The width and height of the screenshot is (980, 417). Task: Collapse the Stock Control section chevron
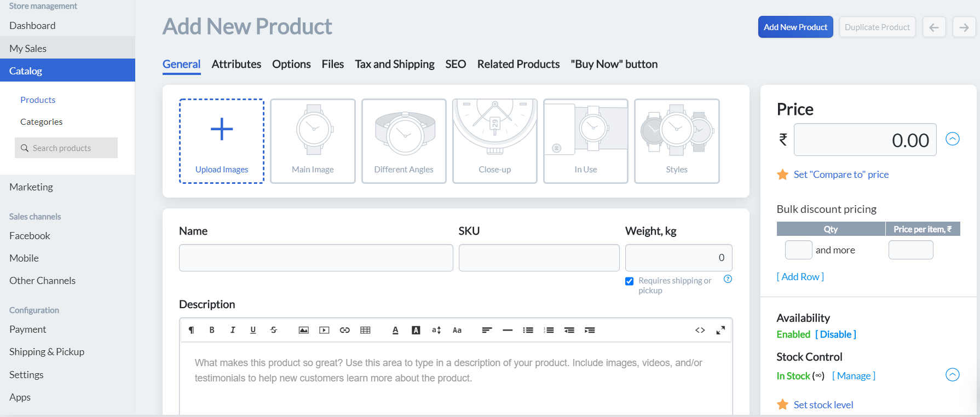tap(953, 375)
